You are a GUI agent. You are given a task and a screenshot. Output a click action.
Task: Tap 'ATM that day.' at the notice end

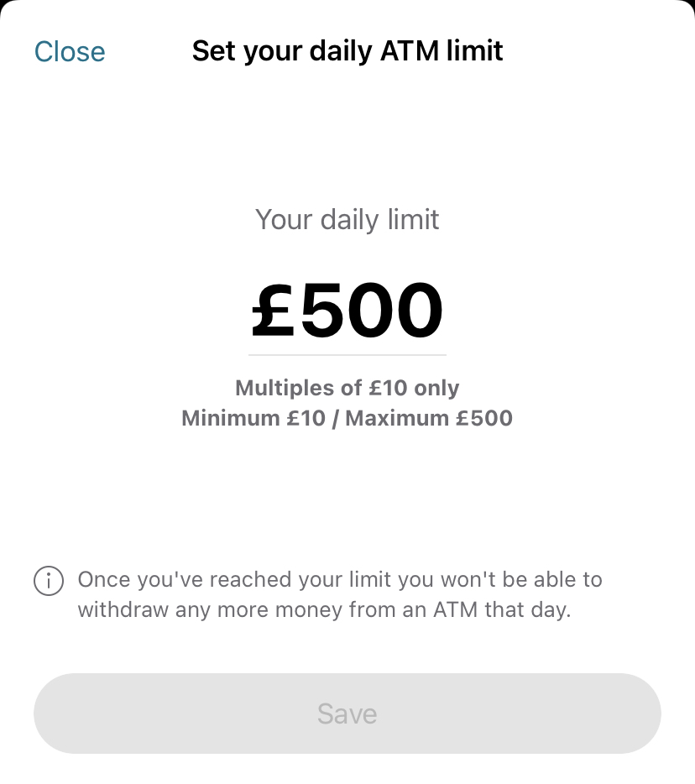[502, 610]
